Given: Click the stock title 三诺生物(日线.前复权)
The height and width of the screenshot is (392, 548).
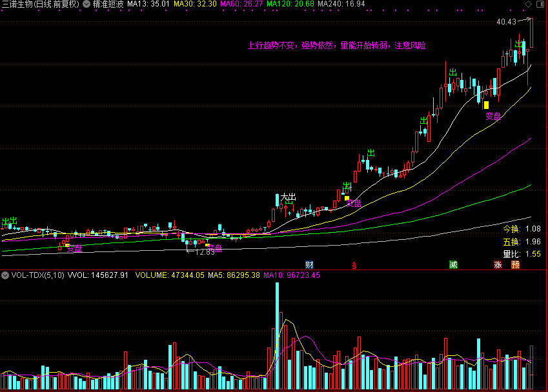Looking at the screenshot, I should 41,4.
